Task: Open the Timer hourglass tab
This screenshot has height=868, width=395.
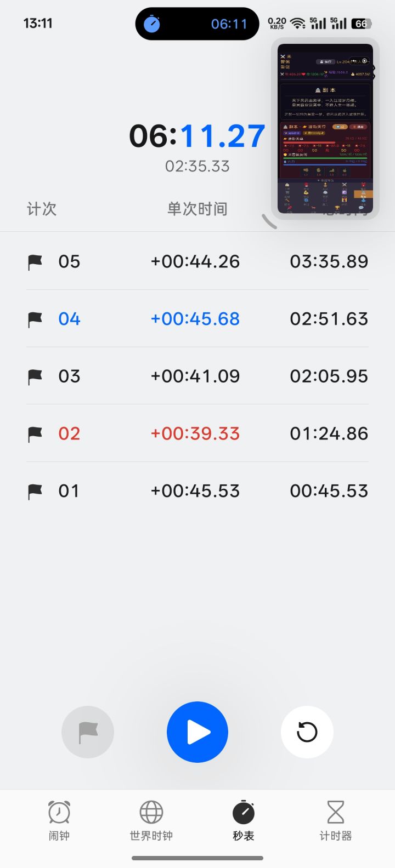Action: [336, 820]
